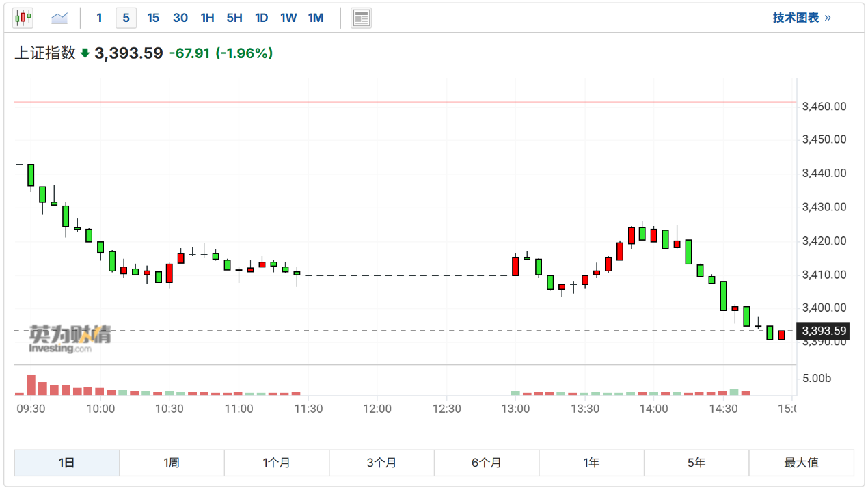
Task: View the 5年 time range
Action: pyautogui.click(x=696, y=463)
